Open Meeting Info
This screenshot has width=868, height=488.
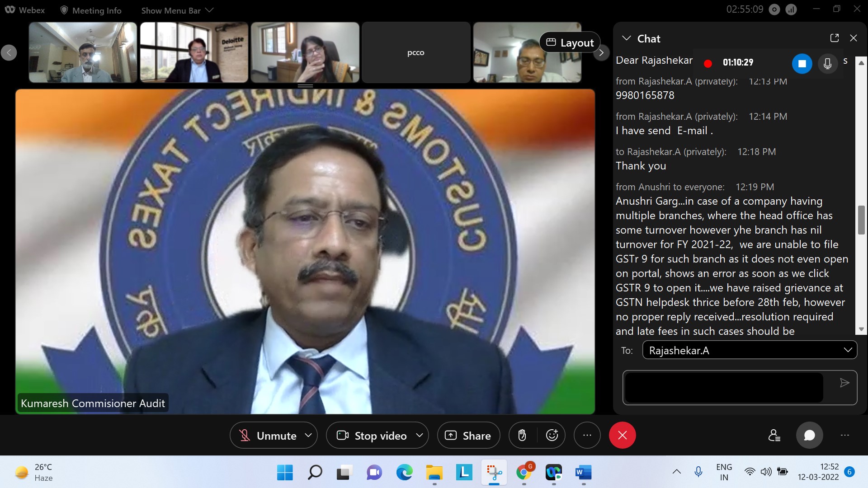tap(91, 10)
